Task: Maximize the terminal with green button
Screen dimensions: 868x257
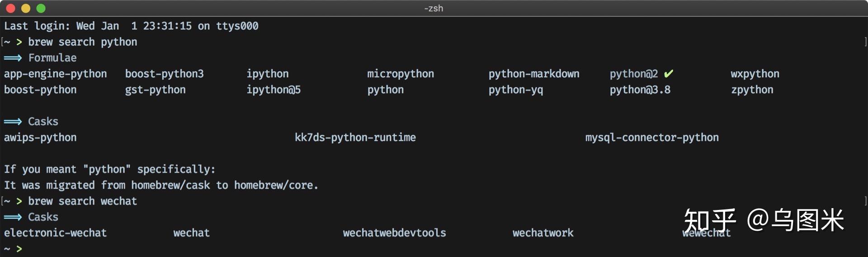Action: click(41, 8)
